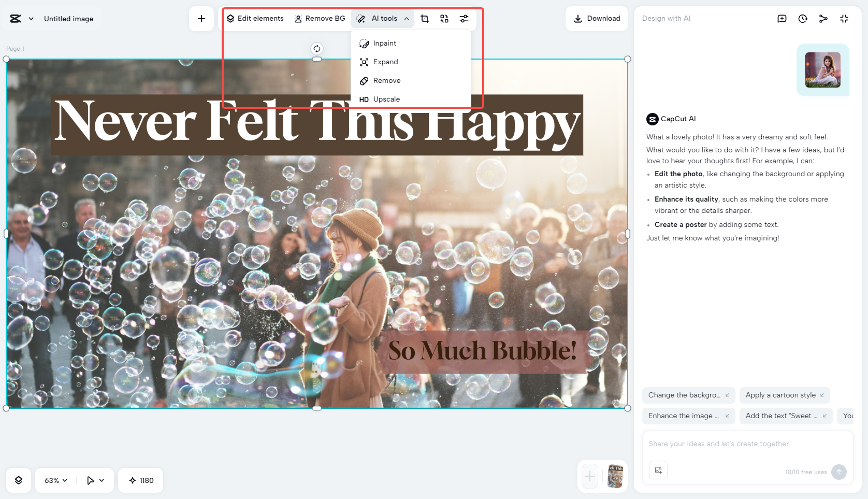Collapse the AI panel with the shrink icon

tap(844, 18)
